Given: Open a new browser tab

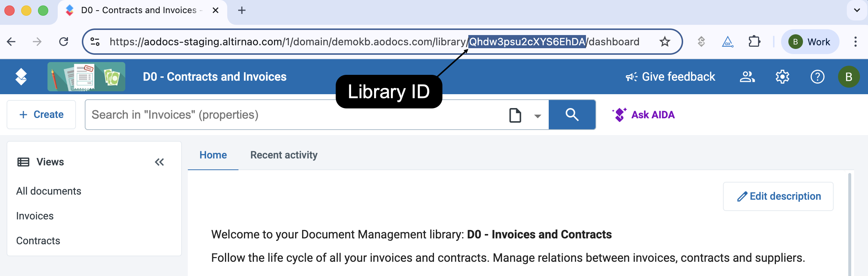Looking at the screenshot, I should click(242, 10).
